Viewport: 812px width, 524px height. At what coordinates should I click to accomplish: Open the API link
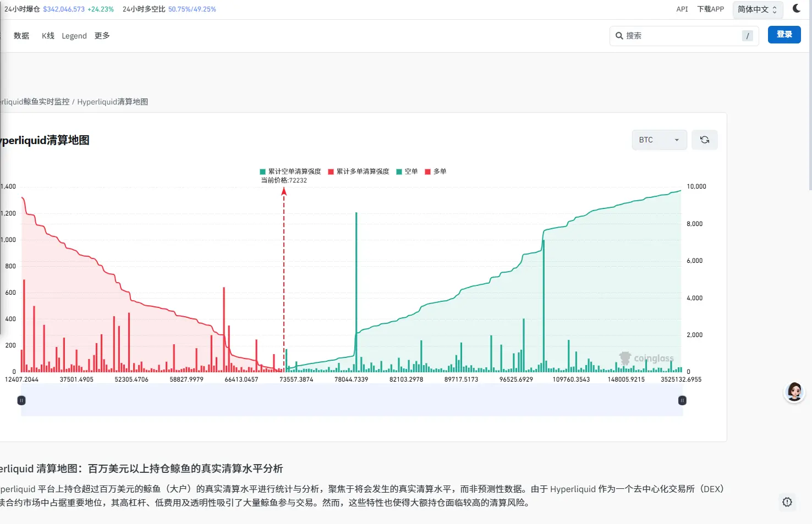pyautogui.click(x=682, y=9)
